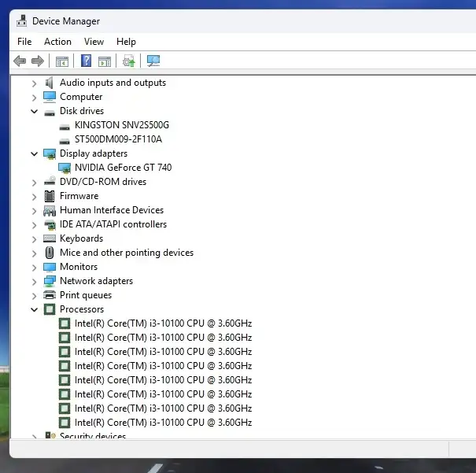Click the Forward arrow toolbar button

tap(38, 61)
